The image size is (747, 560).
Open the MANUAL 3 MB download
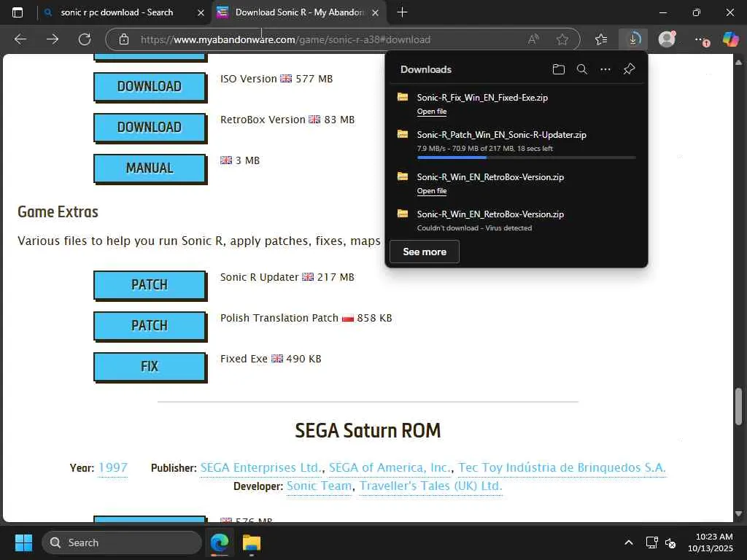pyautogui.click(x=150, y=168)
